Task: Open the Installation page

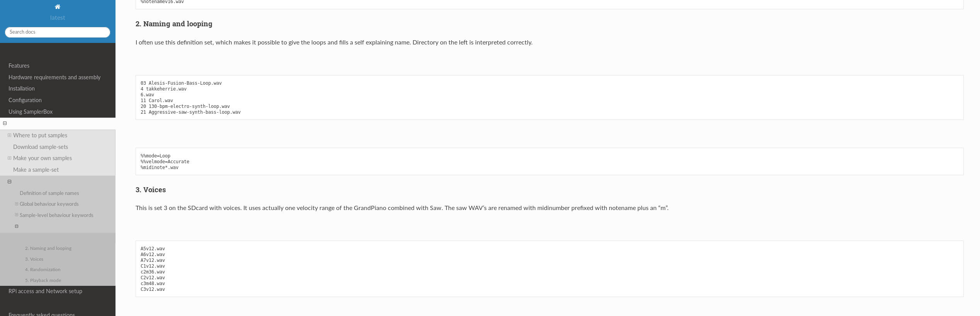Action: pyautogui.click(x=22, y=89)
